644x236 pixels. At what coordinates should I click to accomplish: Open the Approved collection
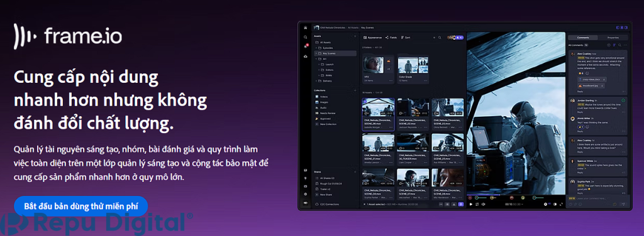tap(323, 119)
